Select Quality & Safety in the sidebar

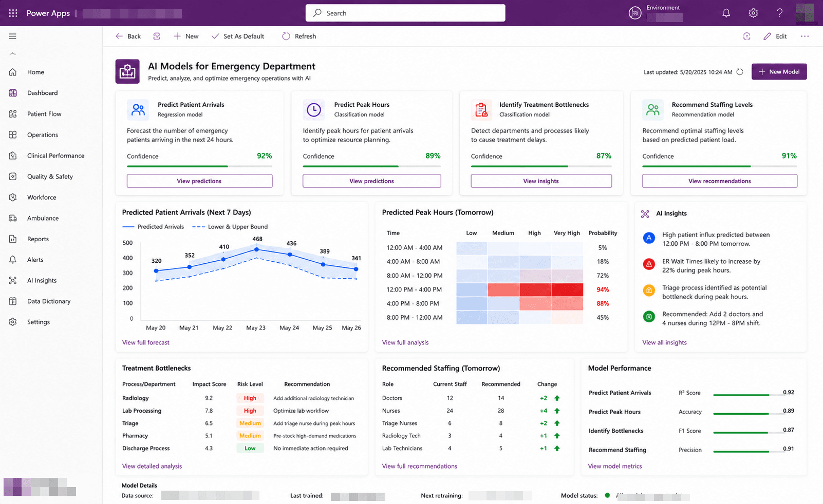click(x=50, y=177)
